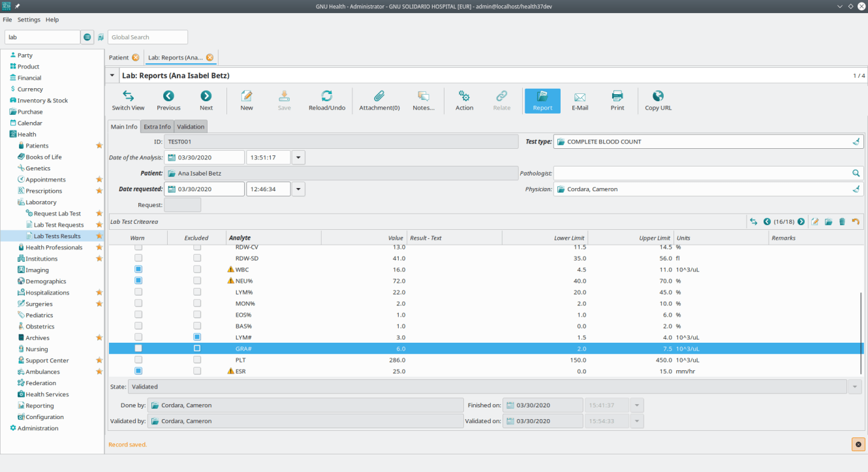This screenshot has width=868, height=472.
Task: Open the State field dropdown
Action: click(855, 386)
